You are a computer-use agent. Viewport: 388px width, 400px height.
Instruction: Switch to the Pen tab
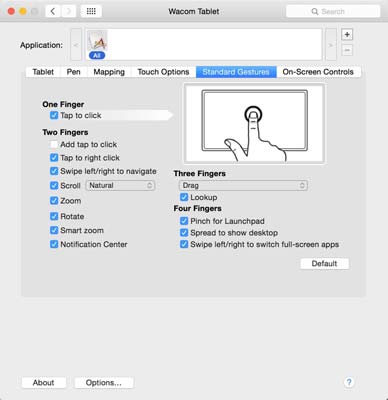coord(74,72)
